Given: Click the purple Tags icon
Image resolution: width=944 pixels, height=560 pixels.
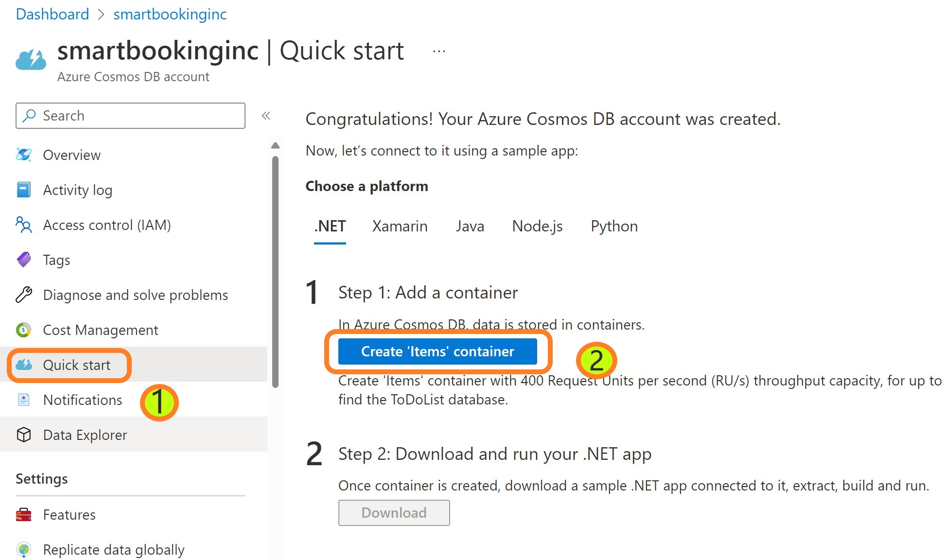Looking at the screenshot, I should point(23,260).
